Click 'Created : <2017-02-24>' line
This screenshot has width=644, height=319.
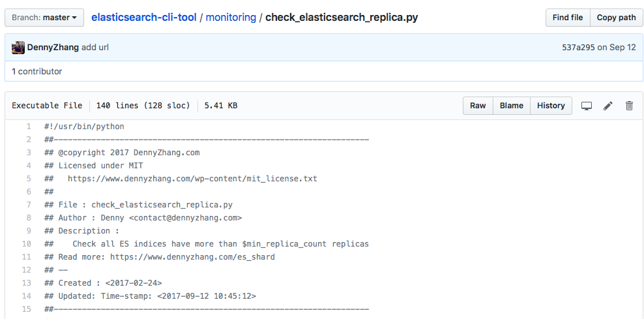[x=103, y=283]
